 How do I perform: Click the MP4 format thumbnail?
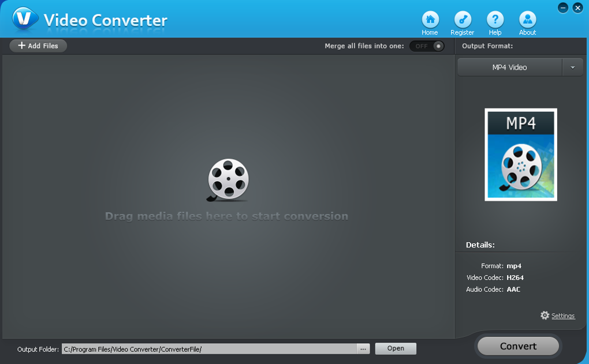521,155
